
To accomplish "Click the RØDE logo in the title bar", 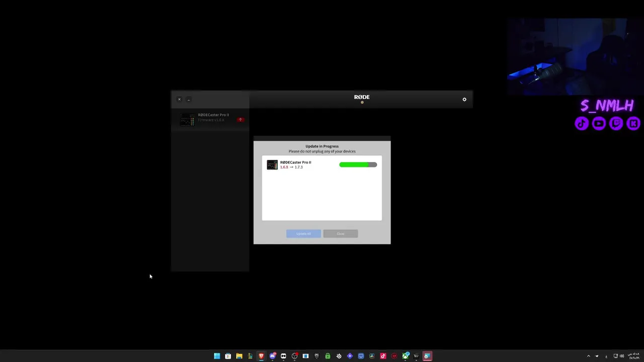I will pyautogui.click(x=362, y=97).
